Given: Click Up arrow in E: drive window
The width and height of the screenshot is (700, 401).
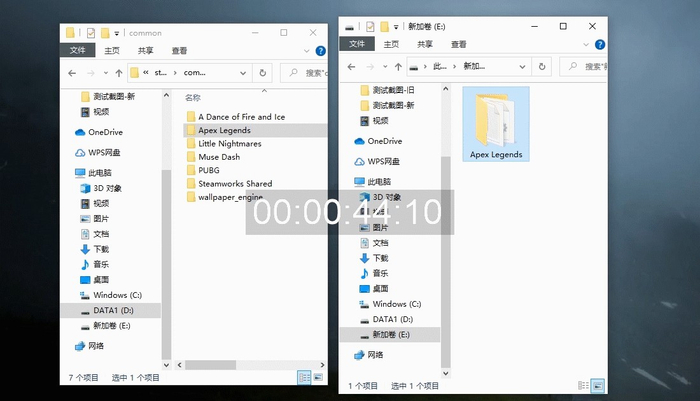Looking at the screenshot, I should pyautogui.click(x=398, y=67).
